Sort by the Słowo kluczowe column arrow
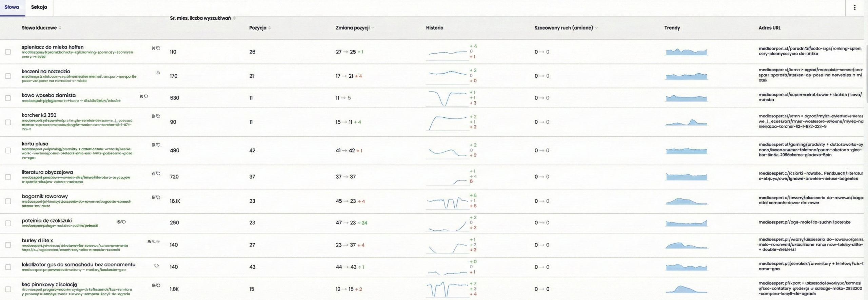This screenshot has height=300, width=868. coord(60,28)
